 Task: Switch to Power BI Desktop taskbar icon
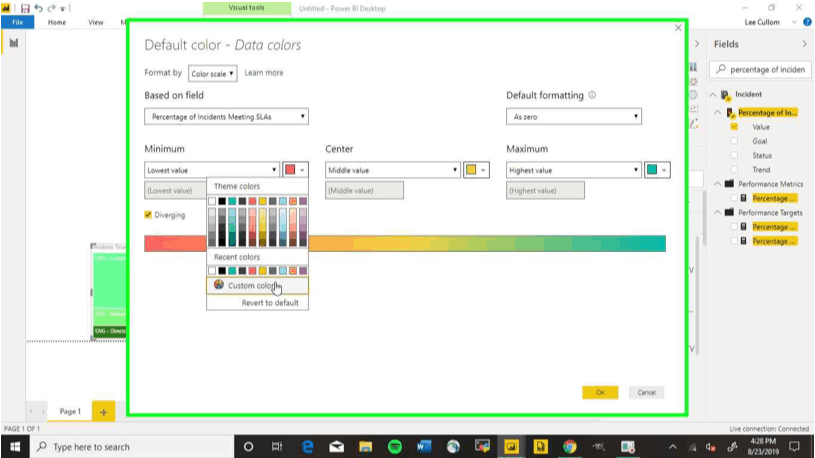(x=511, y=447)
